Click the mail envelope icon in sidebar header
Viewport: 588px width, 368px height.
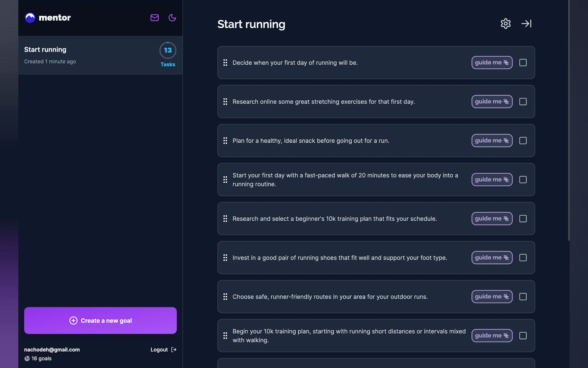(155, 18)
